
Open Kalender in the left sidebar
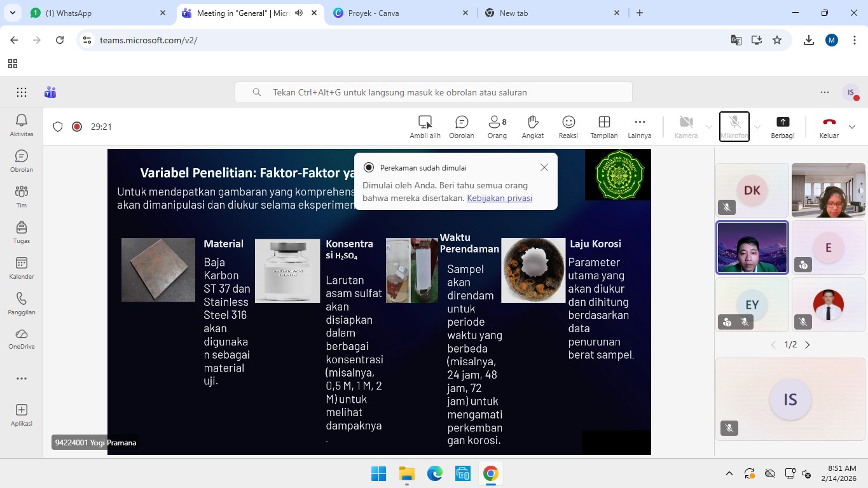pyautogui.click(x=22, y=268)
